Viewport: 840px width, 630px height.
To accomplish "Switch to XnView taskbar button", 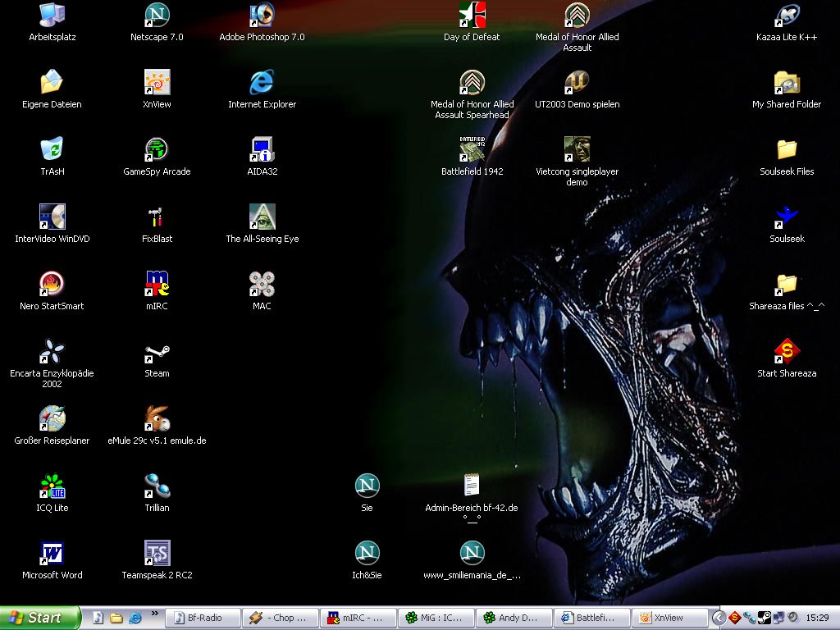I will pos(670,618).
